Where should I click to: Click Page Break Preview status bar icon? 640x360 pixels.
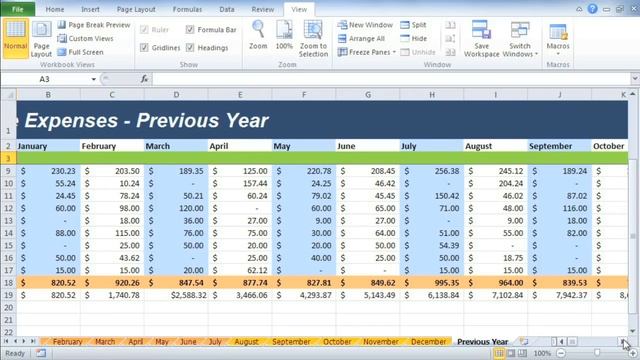pos(522,353)
